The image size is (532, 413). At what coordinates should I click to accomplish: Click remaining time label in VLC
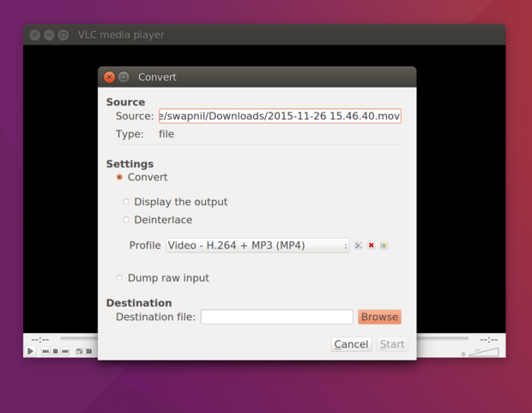pos(489,339)
